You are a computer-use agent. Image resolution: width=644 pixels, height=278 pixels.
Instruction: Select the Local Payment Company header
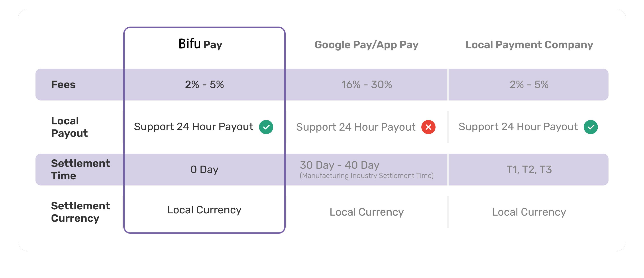[x=529, y=45]
